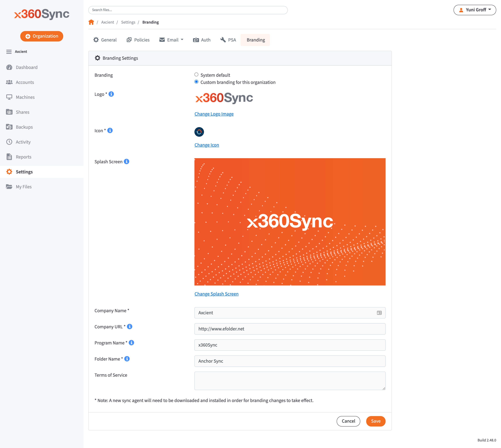Viewport: 501px width, 448px height.
Task: Click the user avatar icon beside Yuni Groff
Action: click(461, 10)
